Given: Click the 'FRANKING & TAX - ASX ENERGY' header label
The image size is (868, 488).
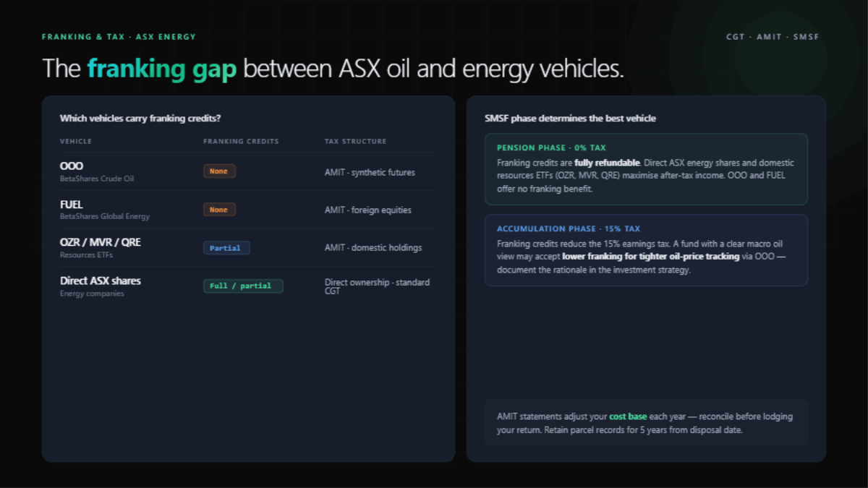Looking at the screenshot, I should (x=119, y=37).
